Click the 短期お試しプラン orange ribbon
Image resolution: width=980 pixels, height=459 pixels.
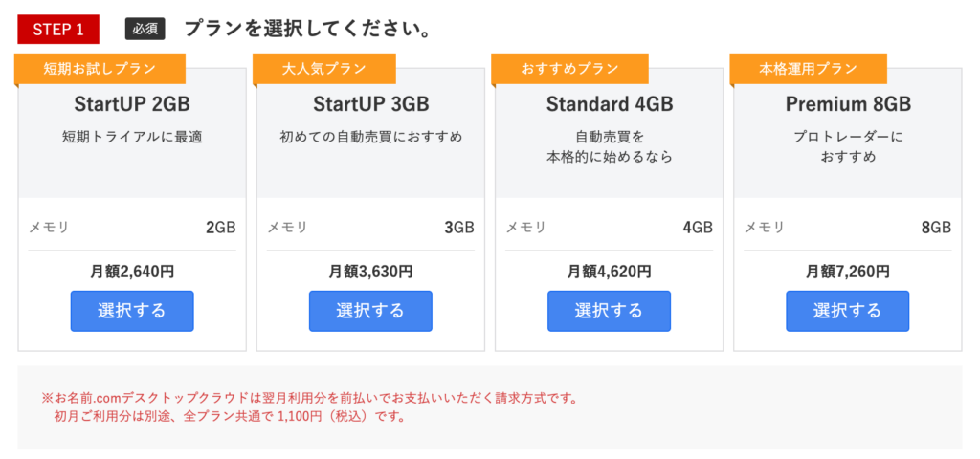100,69
